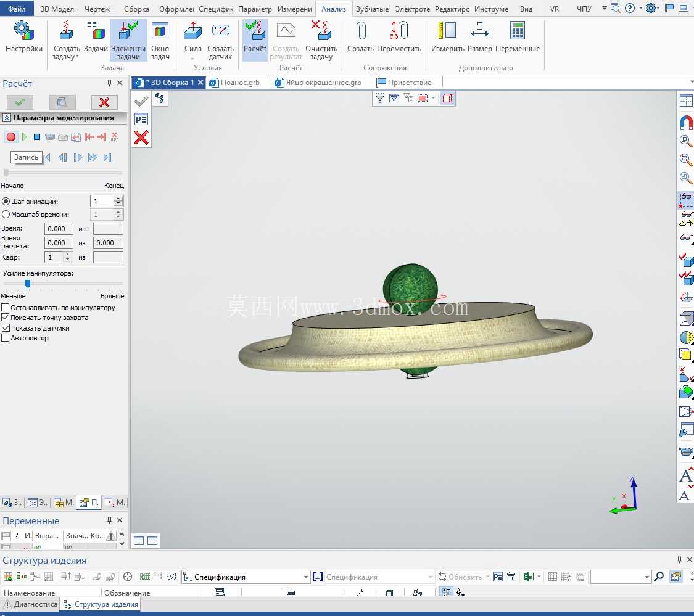Confirm calculation with green checkmark button

pyautogui.click(x=20, y=102)
